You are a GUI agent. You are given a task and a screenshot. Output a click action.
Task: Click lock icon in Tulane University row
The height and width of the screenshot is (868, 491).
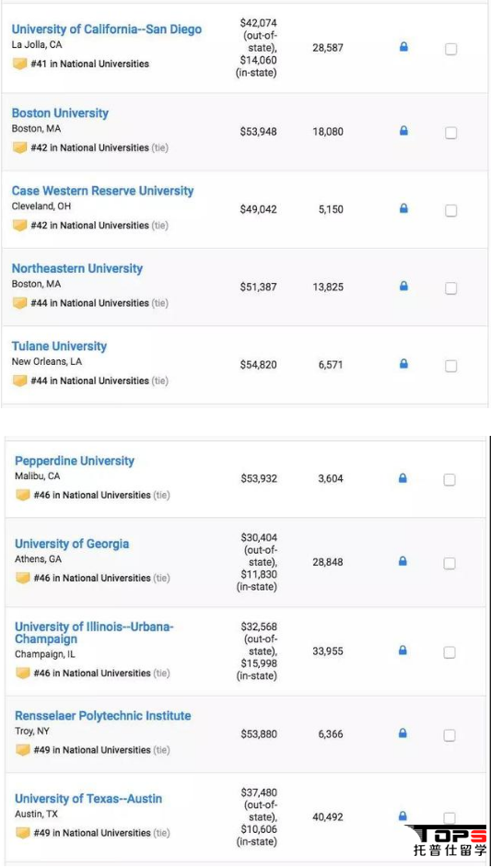[x=403, y=364]
